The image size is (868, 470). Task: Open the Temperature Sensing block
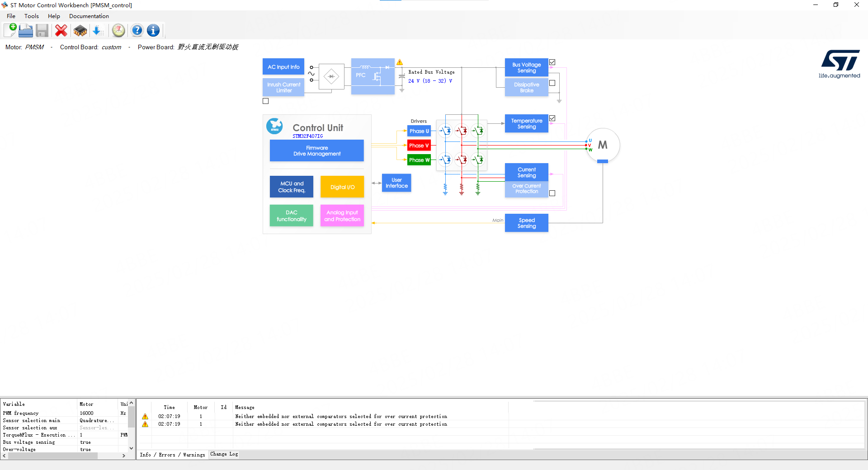coord(527,123)
